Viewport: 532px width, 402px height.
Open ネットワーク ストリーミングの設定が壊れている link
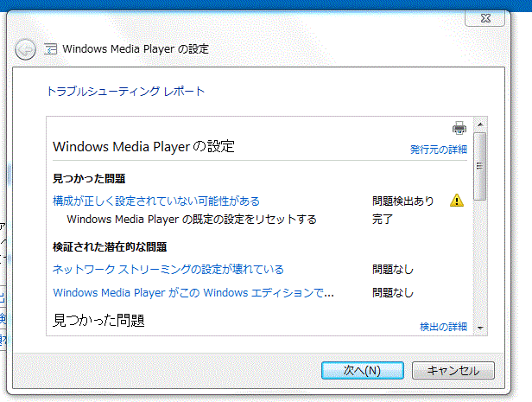click(x=168, y=269)
